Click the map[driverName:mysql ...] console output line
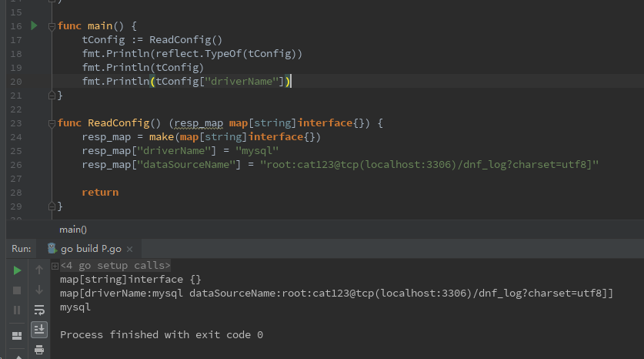This screenshot has width=644, height=359. (336, 294)
